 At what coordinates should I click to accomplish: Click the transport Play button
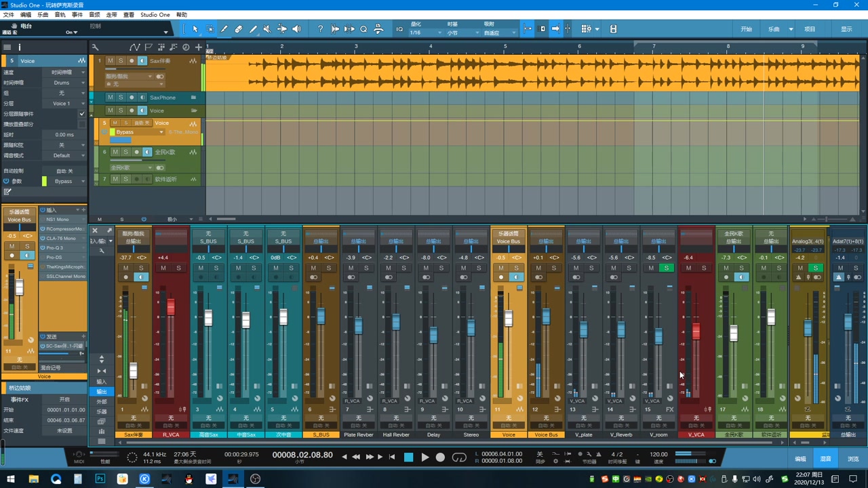tap(425, 457)
